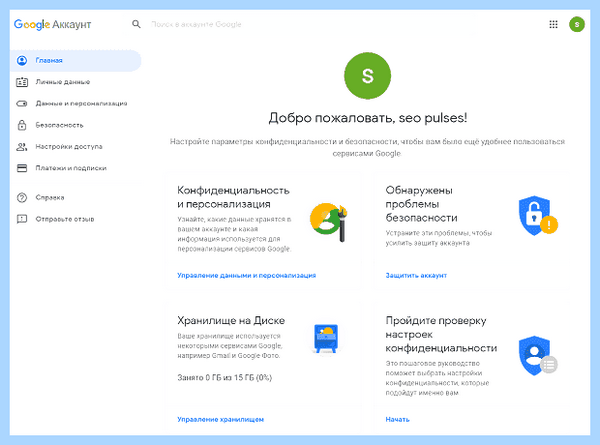Click the Главная person icon
This screenshot has width=600, height=445.
point(22,60)
